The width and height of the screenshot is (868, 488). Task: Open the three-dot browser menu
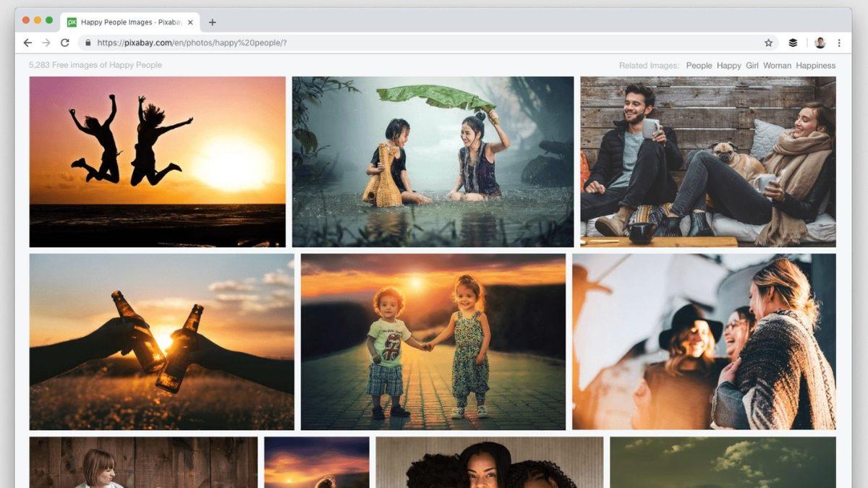point(839,43)
